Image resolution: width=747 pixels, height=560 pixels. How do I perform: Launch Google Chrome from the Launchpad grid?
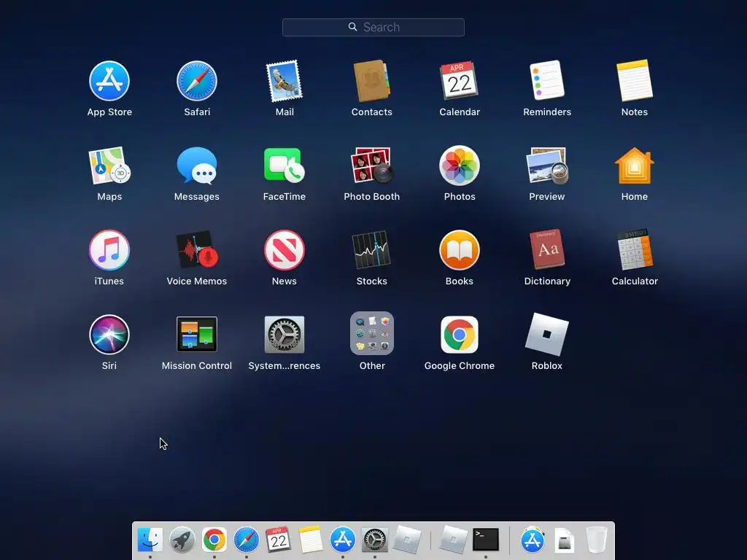(x=460, y=335)
